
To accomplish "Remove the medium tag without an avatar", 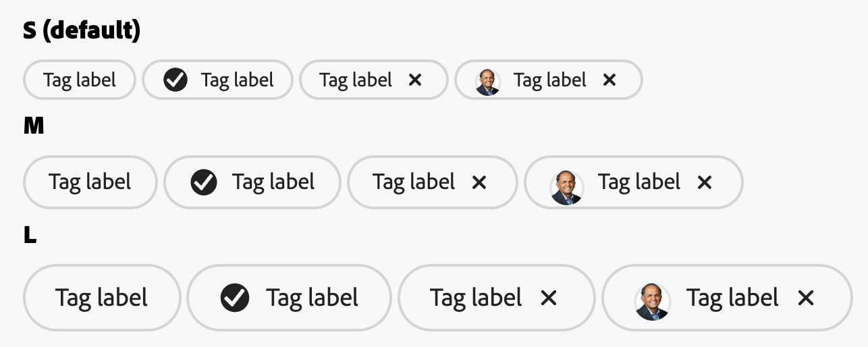I will click(479, 182).
